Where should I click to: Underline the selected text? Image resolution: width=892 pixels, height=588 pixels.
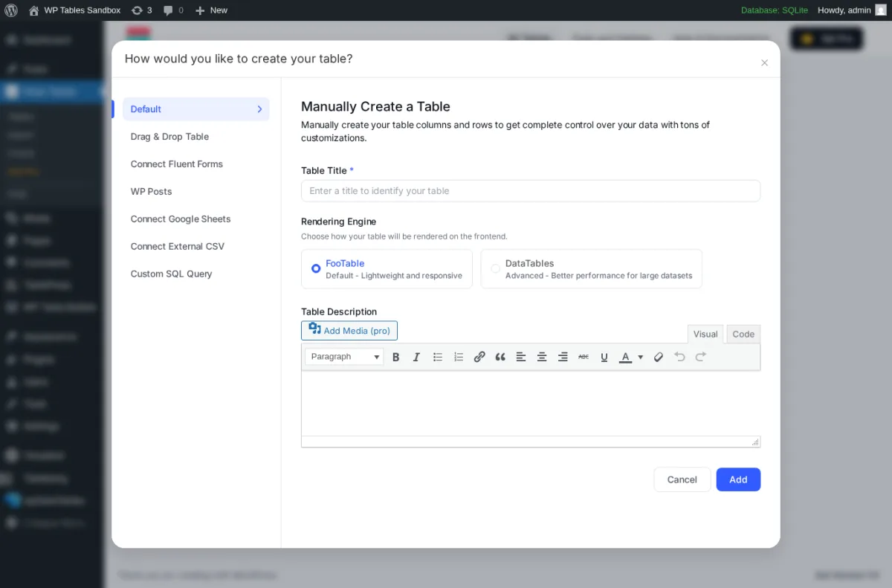pyautogui.click(x=604, y=357)
